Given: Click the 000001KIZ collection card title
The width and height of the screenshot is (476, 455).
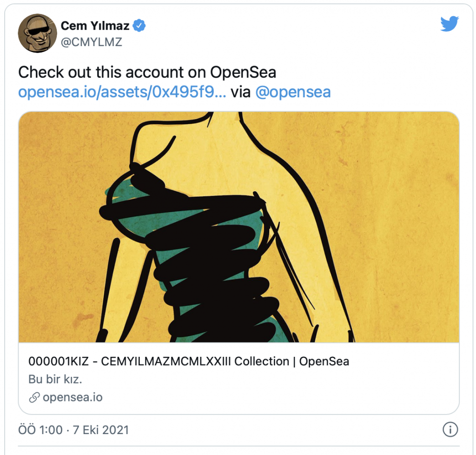Looking at the screenshot, I should (189, 361).
